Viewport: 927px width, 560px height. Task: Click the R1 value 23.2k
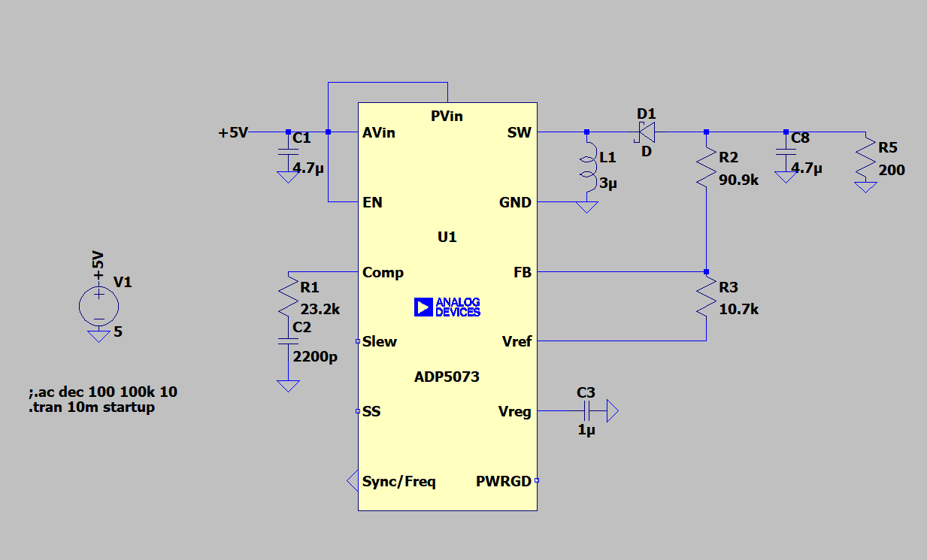[x=320, y=310]
